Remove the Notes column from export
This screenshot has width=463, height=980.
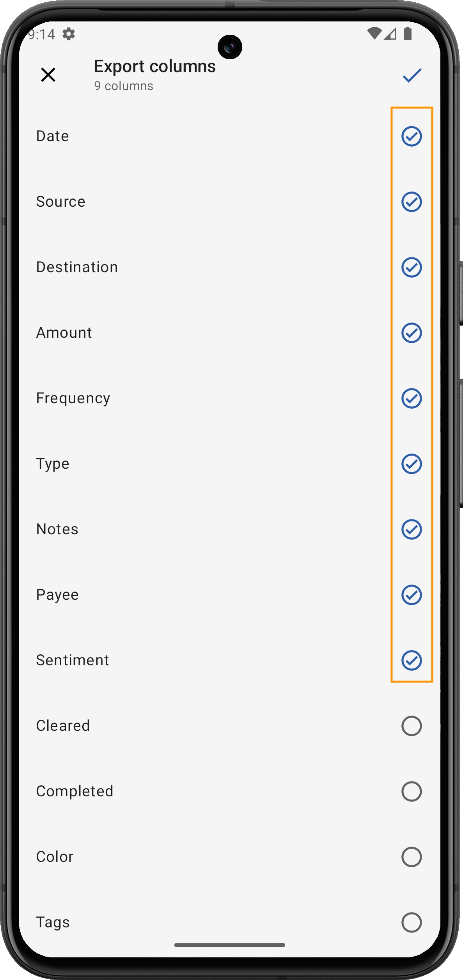[412, 530]
